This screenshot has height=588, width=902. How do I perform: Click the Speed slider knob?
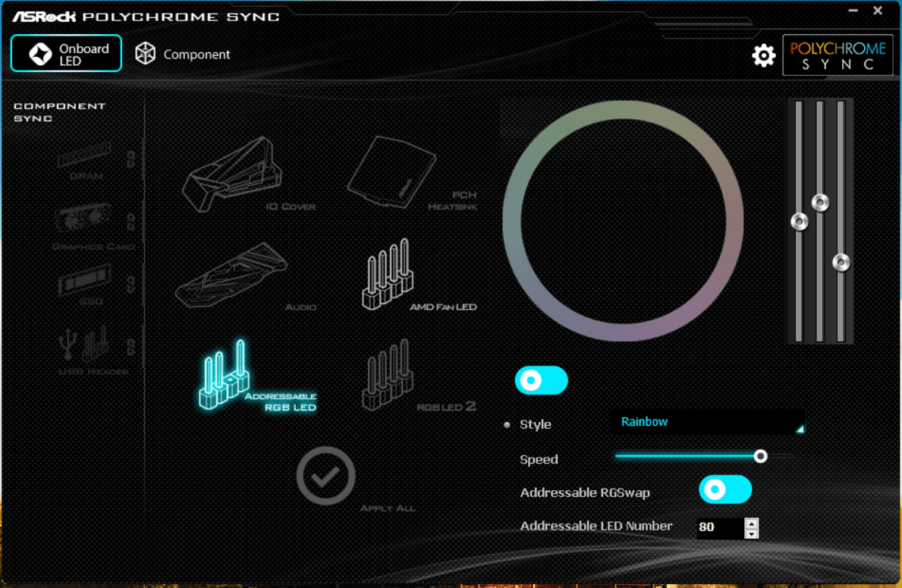(x=760, y=456)
